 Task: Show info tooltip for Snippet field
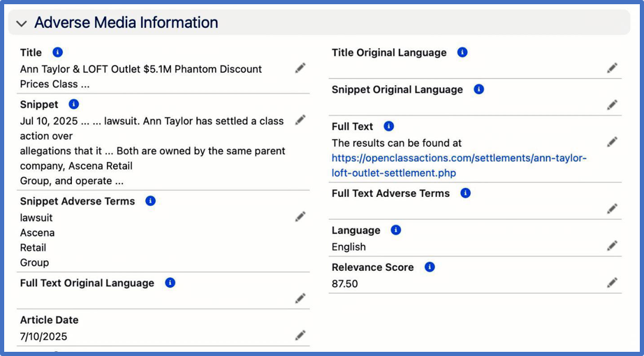[x=73, y=104]
